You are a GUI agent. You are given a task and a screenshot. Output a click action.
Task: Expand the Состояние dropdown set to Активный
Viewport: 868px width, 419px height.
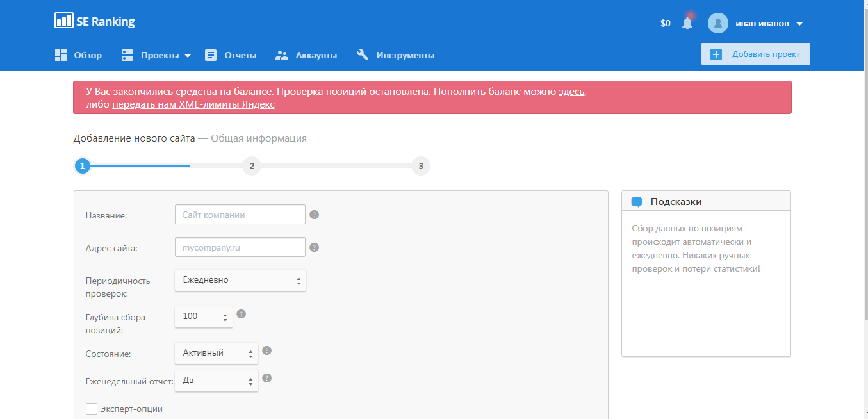click(216, 353)
